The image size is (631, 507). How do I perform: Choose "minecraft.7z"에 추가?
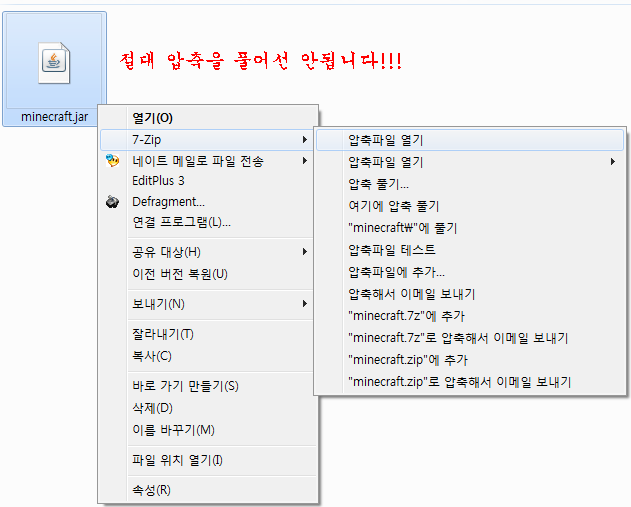point(470,316)
